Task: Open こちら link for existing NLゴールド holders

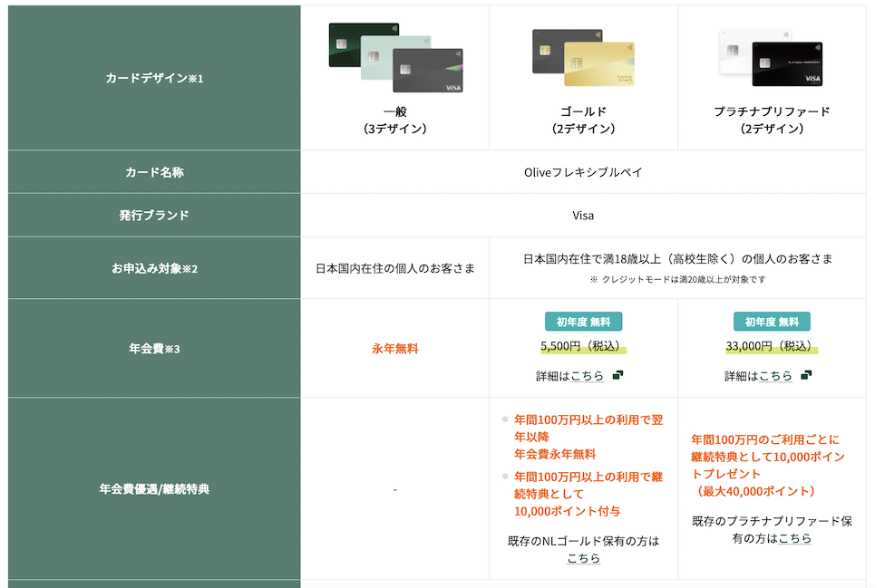Action: pyautogui.click(x=583, y=558)
